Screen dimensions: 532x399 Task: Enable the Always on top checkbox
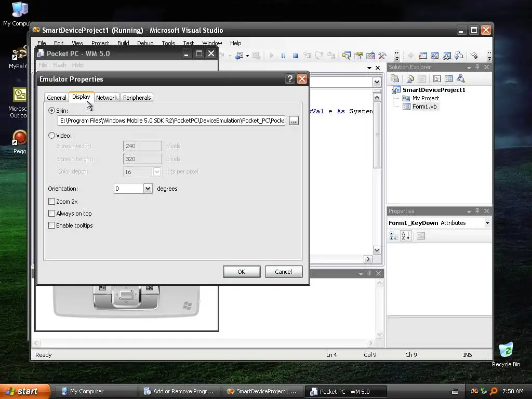click(x=51, y=214)
